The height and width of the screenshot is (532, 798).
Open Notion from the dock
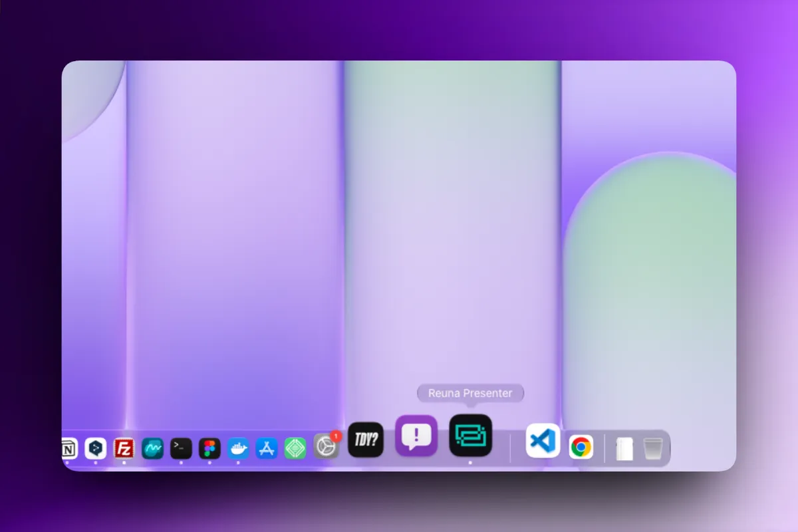69,449
